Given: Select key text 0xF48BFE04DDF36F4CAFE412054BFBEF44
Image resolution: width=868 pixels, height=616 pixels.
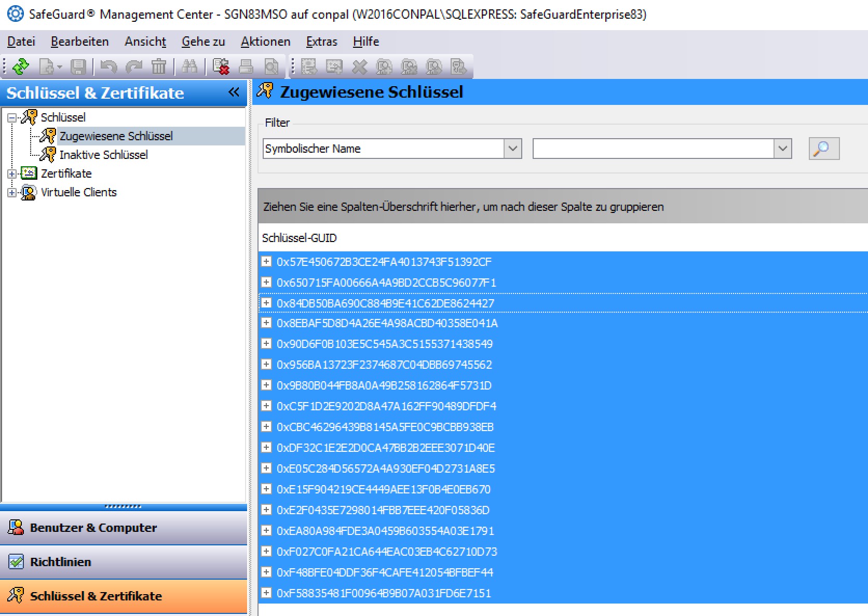Looking at the screenshot, I should click(385, 572).
